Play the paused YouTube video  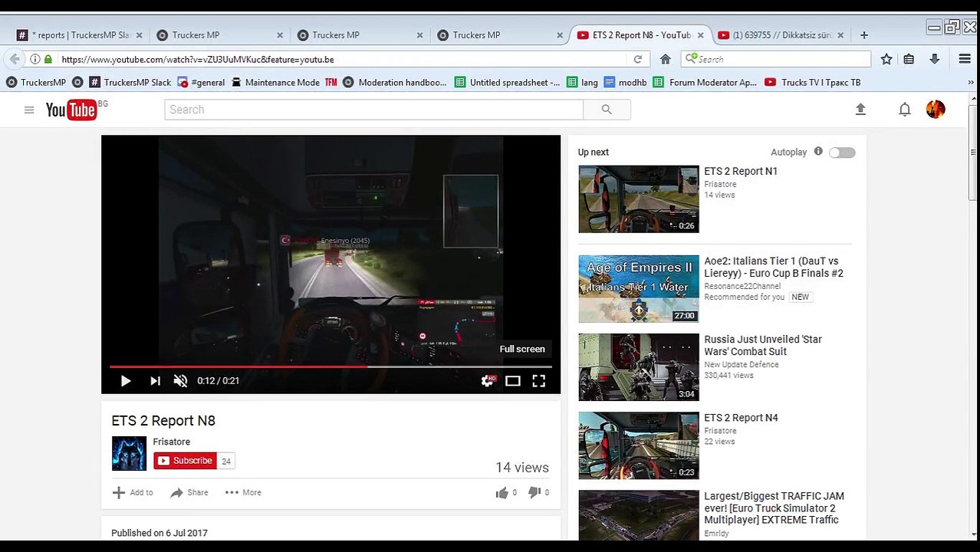pyautogui.click(x=126, y=381)
